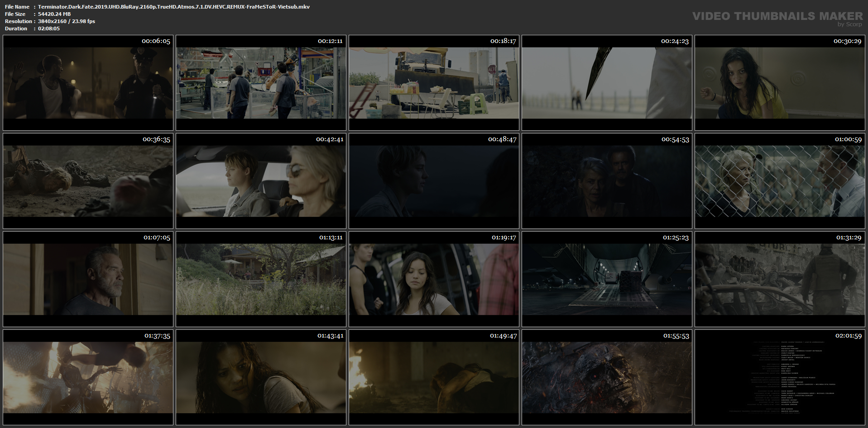This screenshot has height=428, width=868.
Task: Click the file name text ending in Vietsub.mkv
Action: (x=174, y=7)
